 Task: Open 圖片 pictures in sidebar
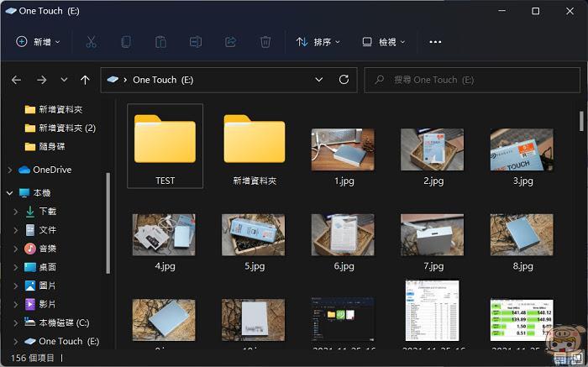click(x=40, y=286)
